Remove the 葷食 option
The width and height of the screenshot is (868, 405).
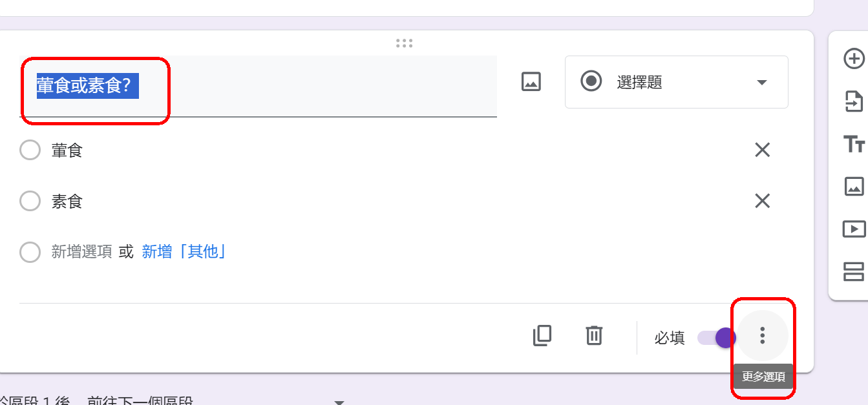tap(763, 151)
